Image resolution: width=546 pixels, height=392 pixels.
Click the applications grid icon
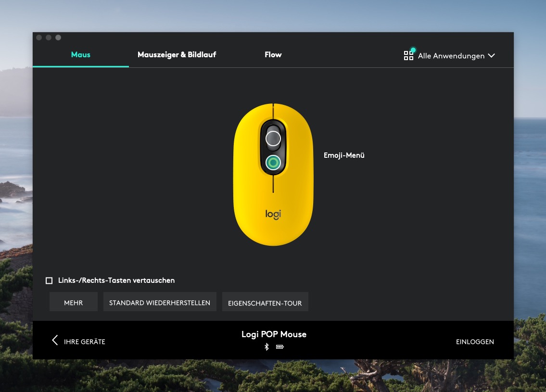pyautogui.click(x=409, y=55)
